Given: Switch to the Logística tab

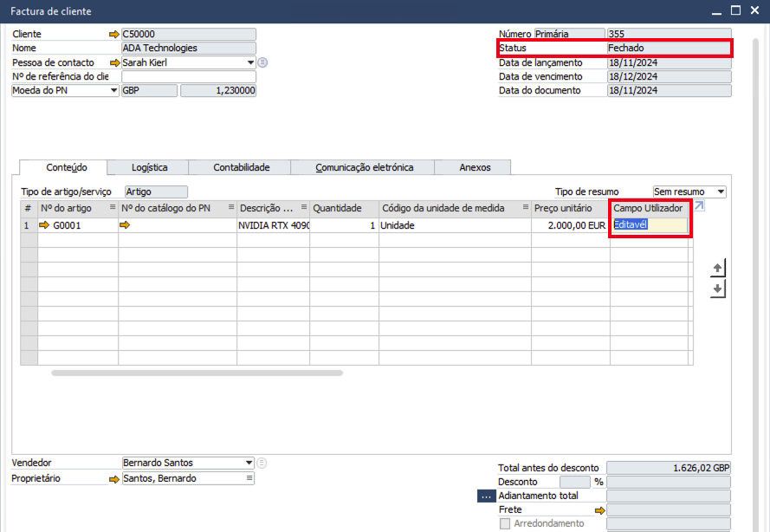Looking at the screenshot, I should click(149, 167).
